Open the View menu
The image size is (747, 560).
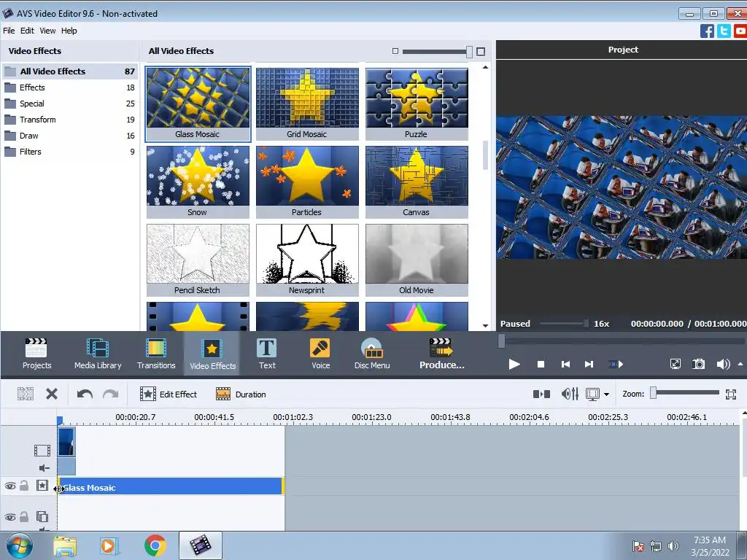(x=47, y=31)
